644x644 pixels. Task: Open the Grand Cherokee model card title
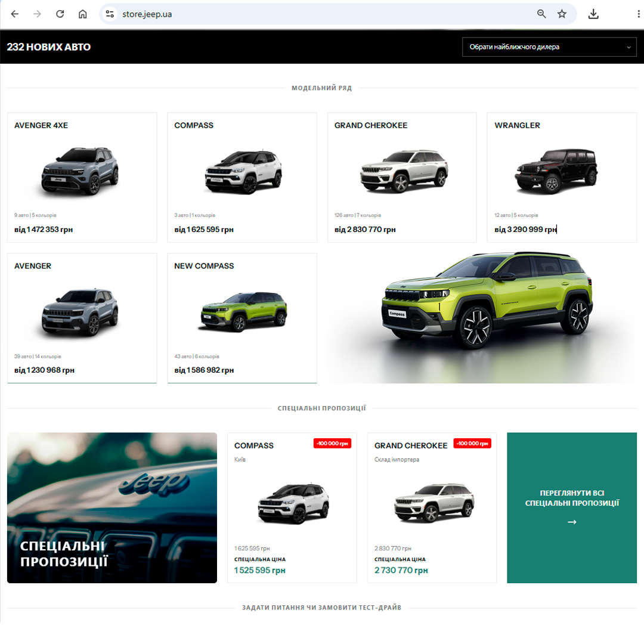[x=371, y=125]
